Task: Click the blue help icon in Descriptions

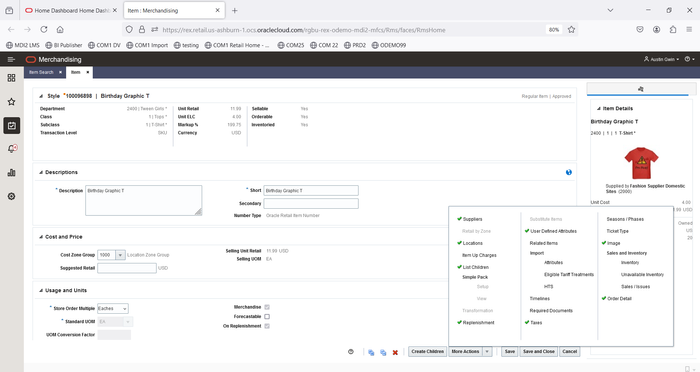Action: (x=569, y=172)
